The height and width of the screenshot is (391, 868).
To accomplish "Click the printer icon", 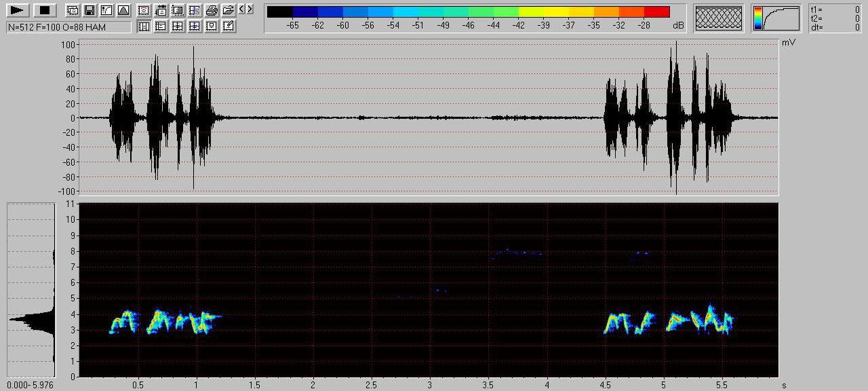I will coord(212,10).
